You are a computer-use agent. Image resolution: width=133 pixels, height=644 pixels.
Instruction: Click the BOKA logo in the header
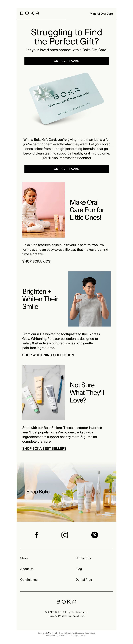30,13
